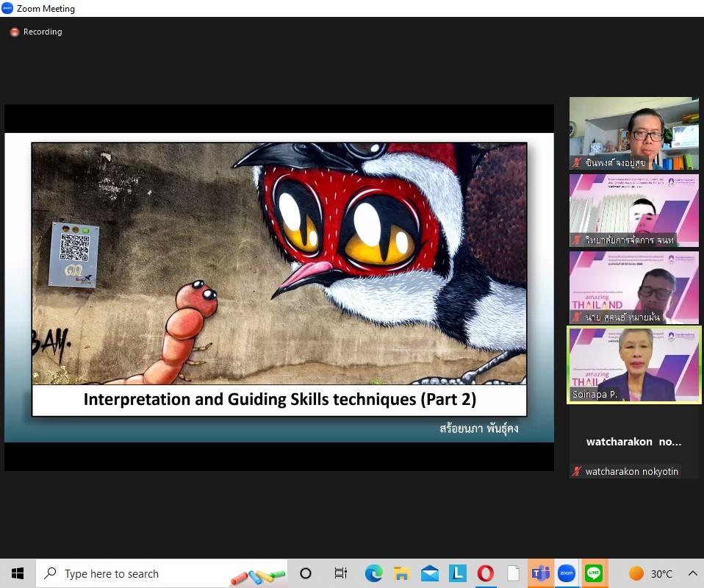Switch to Microsoft Teams in taskbar

click(x=541, y=573)
